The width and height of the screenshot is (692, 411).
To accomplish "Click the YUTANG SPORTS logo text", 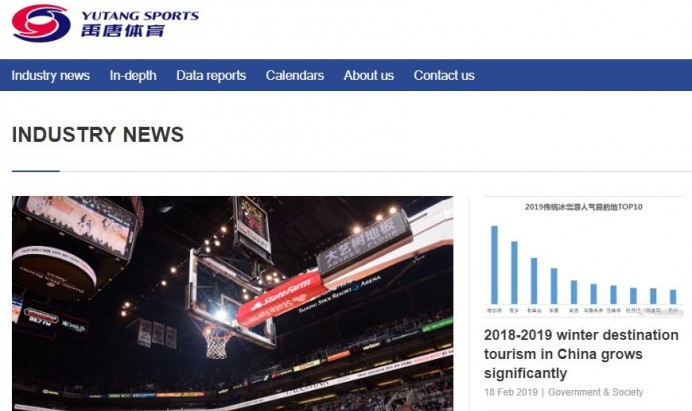I will pos(139,15).
